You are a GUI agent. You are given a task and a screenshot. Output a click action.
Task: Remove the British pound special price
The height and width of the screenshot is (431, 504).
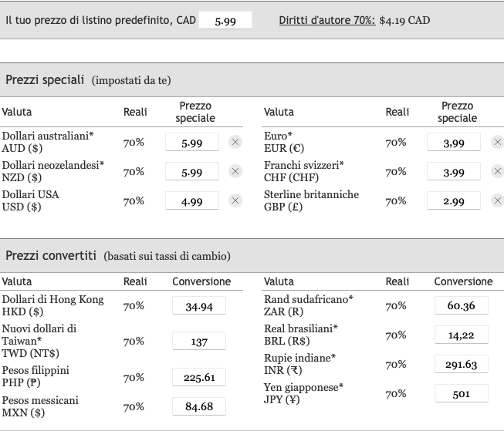(497, 201)
